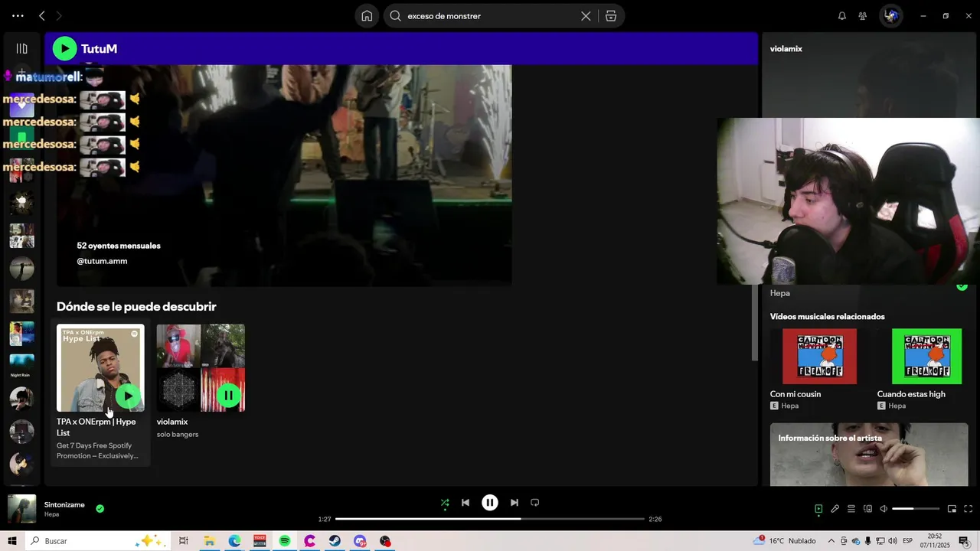Skip to the next track

[x=514, y=503]
